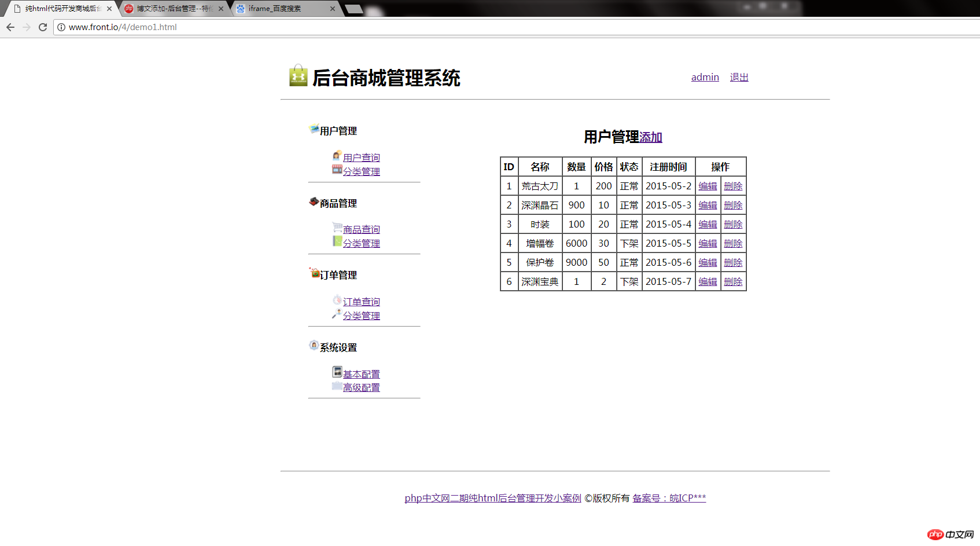
Task: Click the icon beside 订单查询
Action: 337,299
